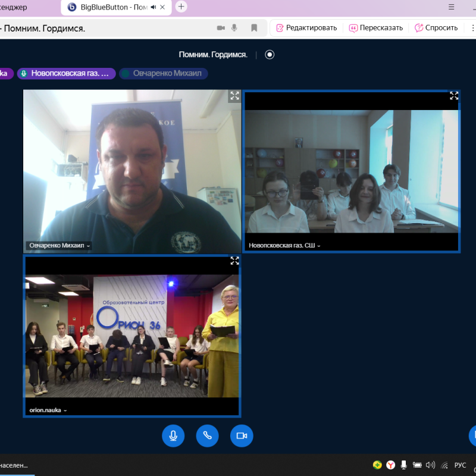Open a new browser tab
Image resolution: width=476 pixels, height=476 pixels.
[x=181, y=7]
